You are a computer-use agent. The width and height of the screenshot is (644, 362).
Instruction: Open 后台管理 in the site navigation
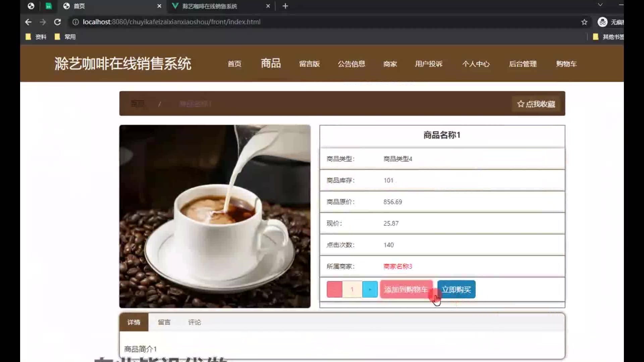coord(523,64)
